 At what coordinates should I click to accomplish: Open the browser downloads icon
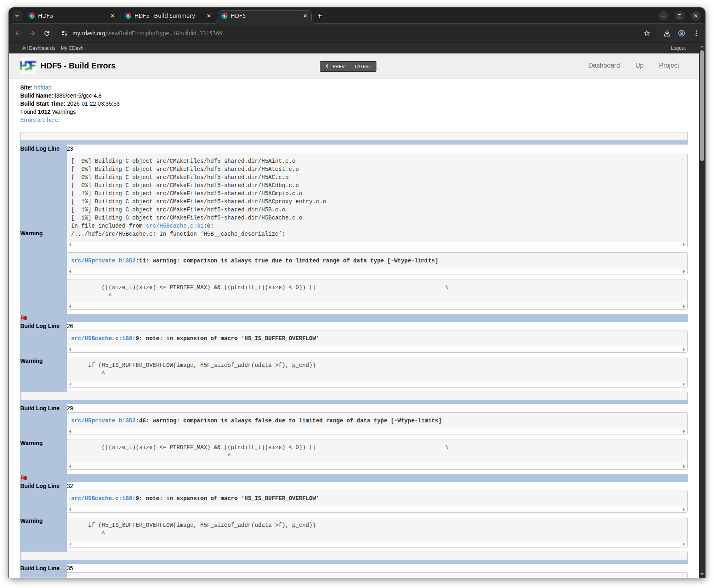tap(667, 33)
